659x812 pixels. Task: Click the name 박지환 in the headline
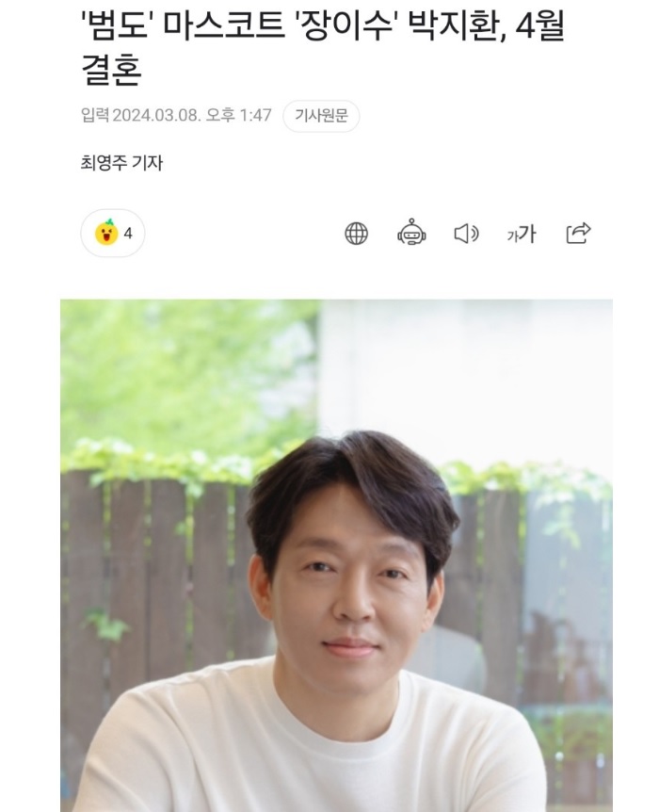point(456,25)
